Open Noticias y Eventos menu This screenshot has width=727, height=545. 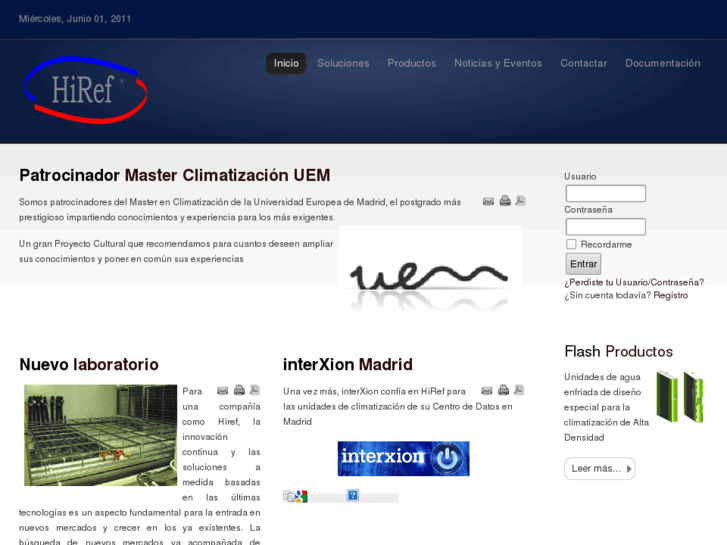tap(498, 63)
